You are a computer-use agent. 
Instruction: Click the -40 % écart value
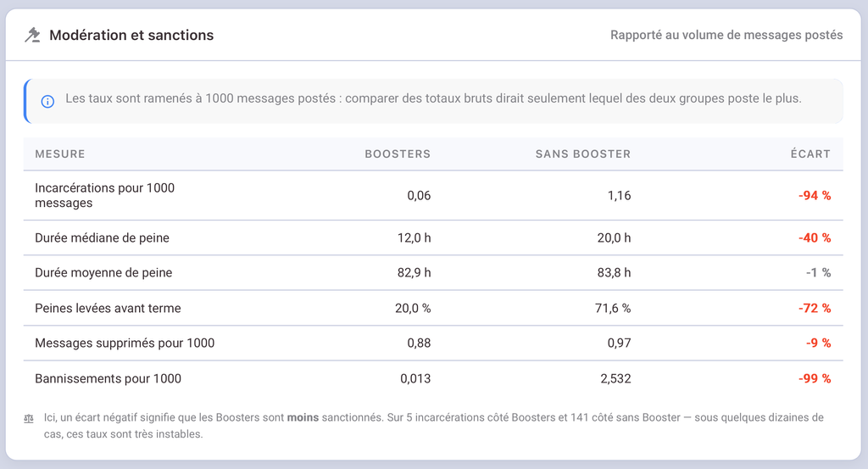click(815, 237)
